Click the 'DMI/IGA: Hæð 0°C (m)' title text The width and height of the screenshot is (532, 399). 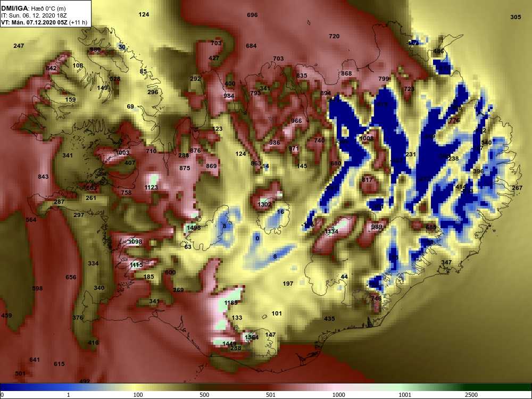click(33, 8)
